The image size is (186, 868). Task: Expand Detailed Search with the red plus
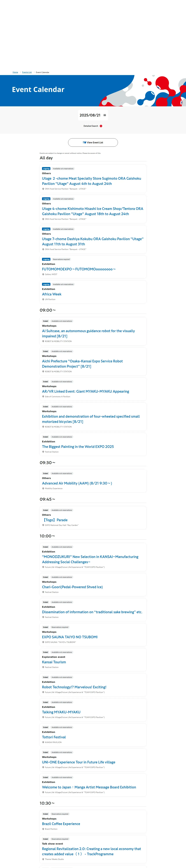tap(101, 126)
